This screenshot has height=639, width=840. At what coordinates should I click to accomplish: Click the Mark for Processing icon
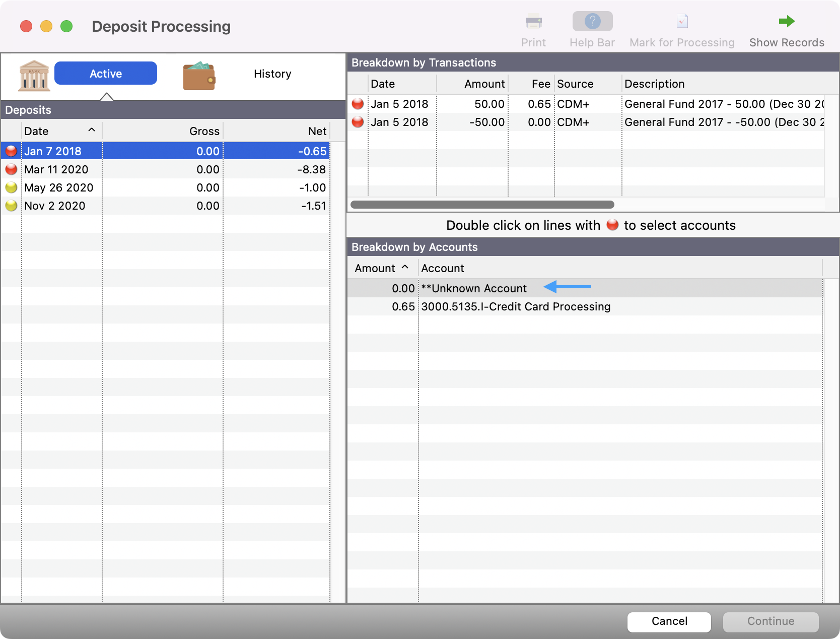681,21
